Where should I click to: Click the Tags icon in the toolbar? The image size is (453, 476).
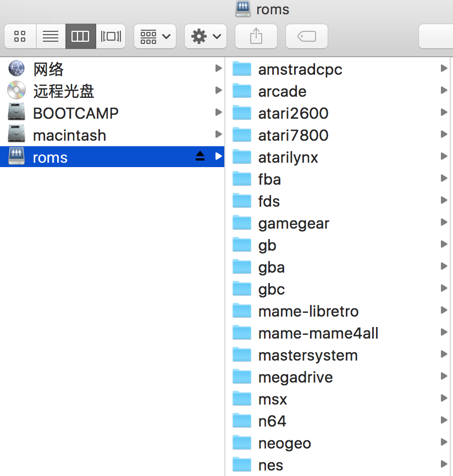(306, 36)
